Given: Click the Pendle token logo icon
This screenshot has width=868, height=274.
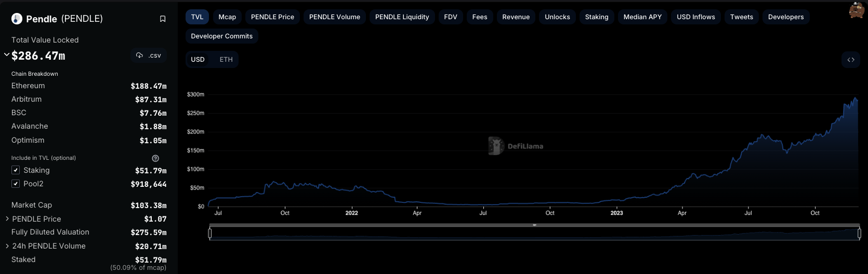Looking at the screenshot, I should pyautogui.click(x=17, y=19).
